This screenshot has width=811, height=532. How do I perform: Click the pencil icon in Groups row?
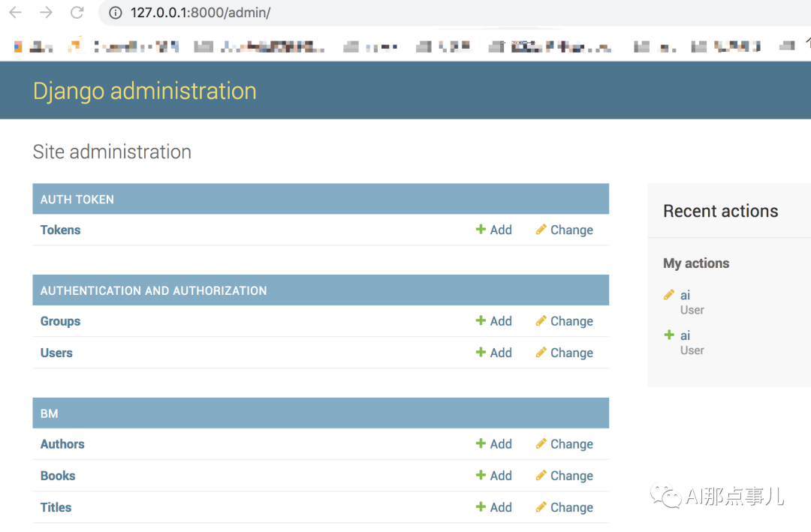click(x=541, y=321)
